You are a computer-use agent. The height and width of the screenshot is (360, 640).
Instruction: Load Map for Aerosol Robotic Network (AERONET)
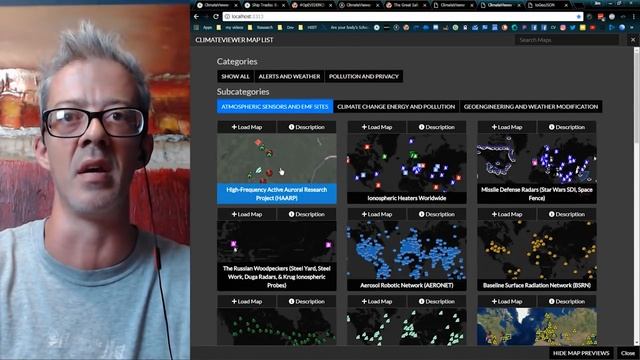point(377,214)
